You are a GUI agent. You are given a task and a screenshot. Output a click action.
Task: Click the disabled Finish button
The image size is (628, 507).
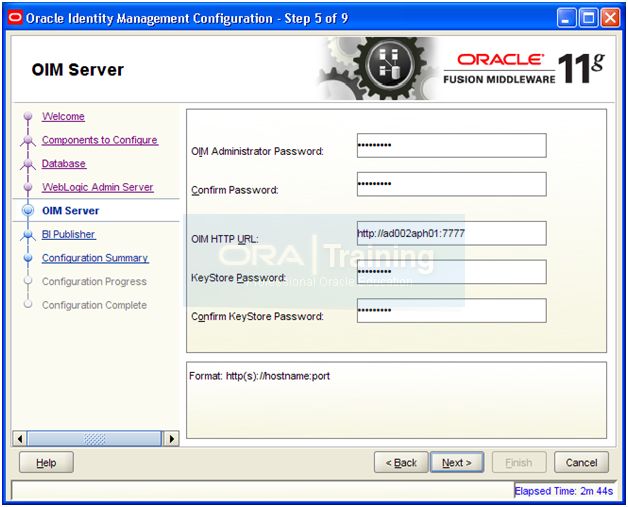tap(519, 463)
